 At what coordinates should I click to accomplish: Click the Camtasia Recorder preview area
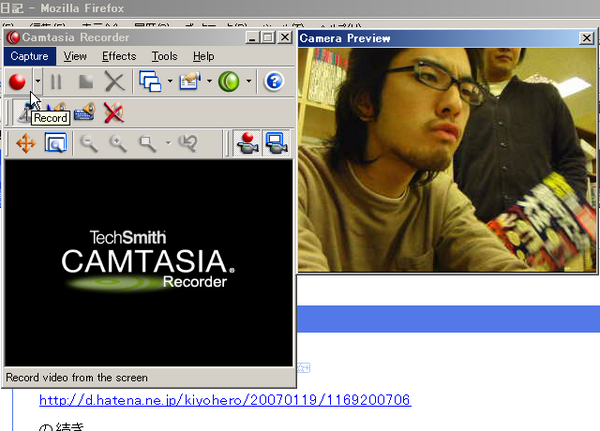(x=148, y=263)
